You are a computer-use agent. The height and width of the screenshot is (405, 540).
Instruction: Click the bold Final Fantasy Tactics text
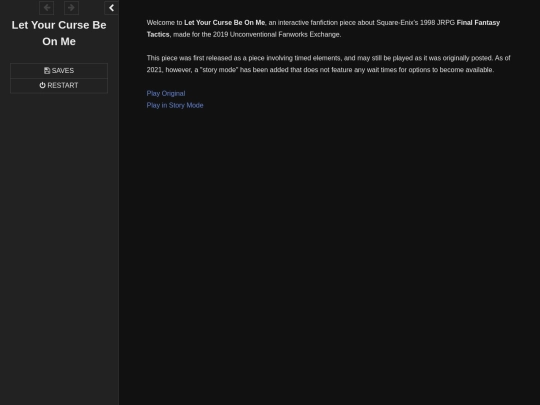click(x=478, y=23)
